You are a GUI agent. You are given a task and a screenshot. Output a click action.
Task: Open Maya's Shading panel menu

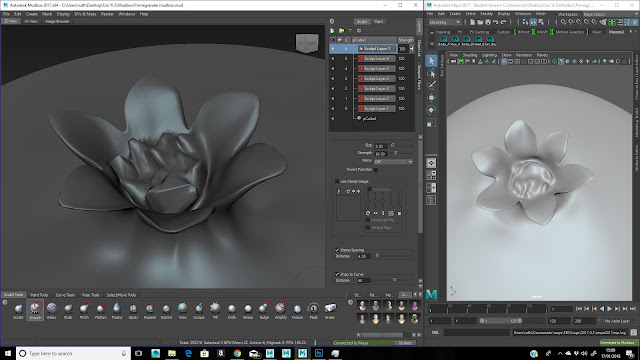[470, 55]
